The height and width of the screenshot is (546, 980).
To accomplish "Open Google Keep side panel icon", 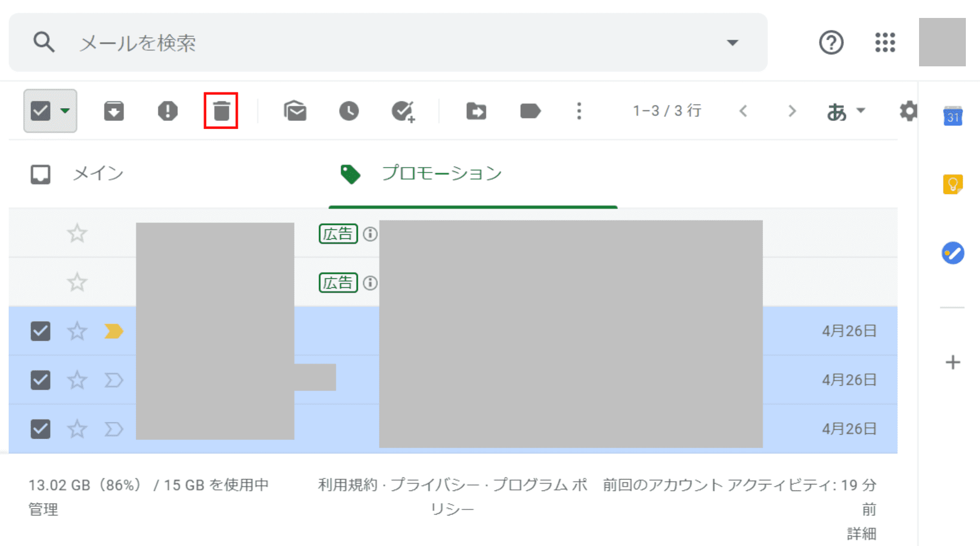I will tap(953, 184).
